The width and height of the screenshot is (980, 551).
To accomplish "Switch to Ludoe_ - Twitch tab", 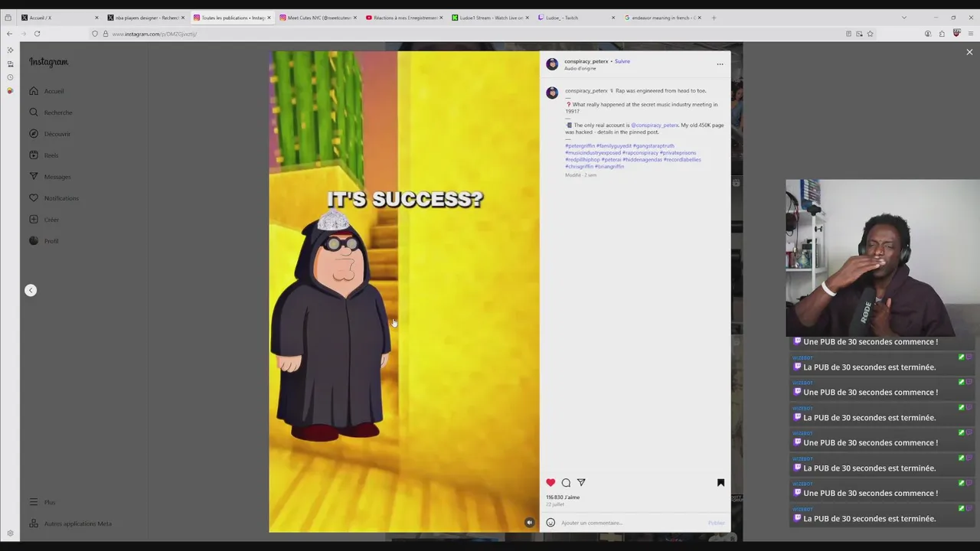I will pos(577,18).
